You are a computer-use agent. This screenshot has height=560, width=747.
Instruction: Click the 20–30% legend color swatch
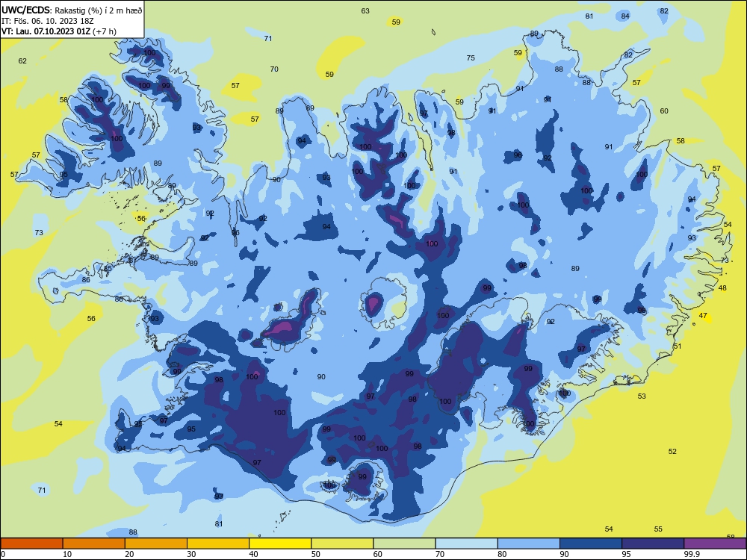click(156, 544)
